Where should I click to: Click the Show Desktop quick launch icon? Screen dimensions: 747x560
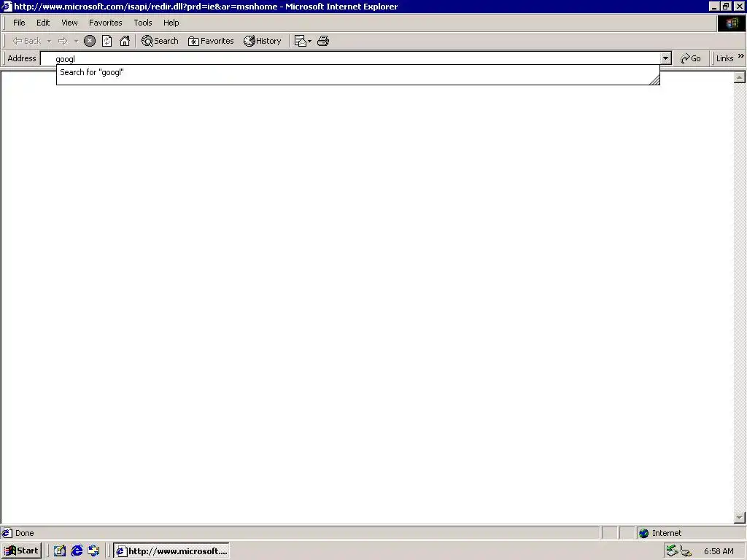(x=59, y=551)
